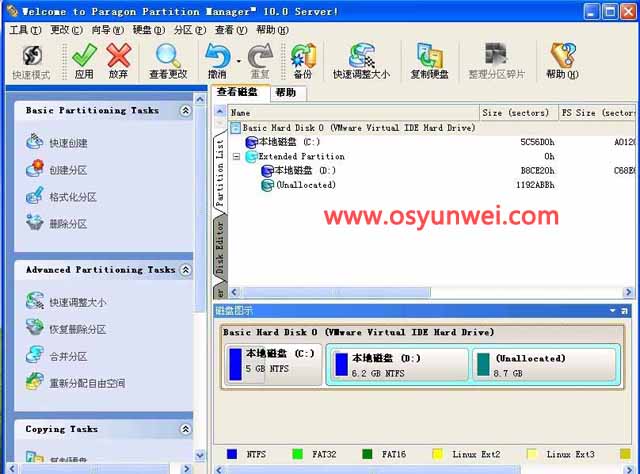Select the Disk Editor vertical tab

pyautogui.click(x=220, y=247)
